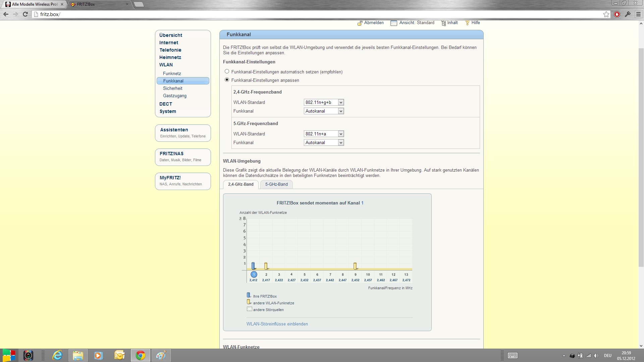Click the red adblock extension icon
644x362 pixels.
click(617, 14)
